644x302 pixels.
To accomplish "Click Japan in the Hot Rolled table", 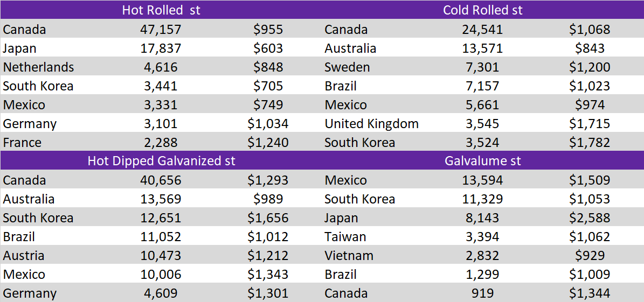I will click(x=20, y=48).
